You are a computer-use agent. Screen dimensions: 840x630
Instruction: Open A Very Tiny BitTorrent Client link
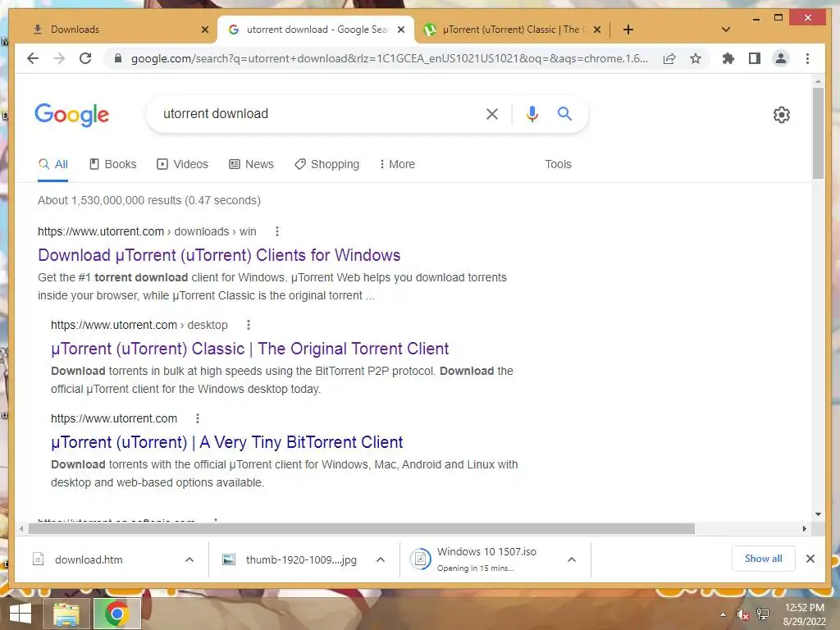tap(226, 442)
